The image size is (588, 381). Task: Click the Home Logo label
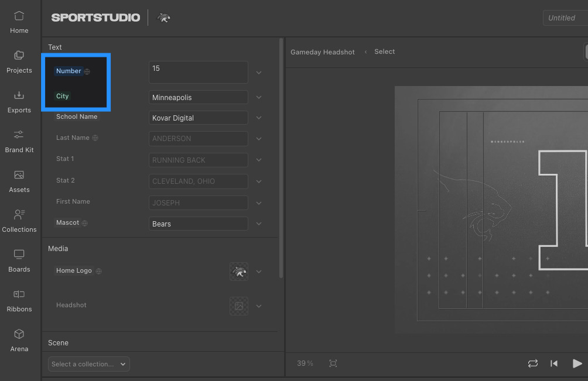[74, 270]
